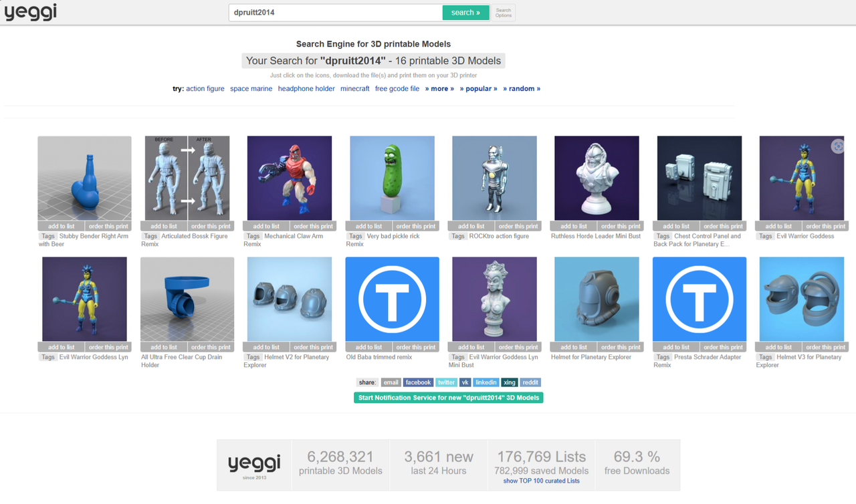Share the search on vk
This screenshot has width=856, height=504.
click(465, 382)
